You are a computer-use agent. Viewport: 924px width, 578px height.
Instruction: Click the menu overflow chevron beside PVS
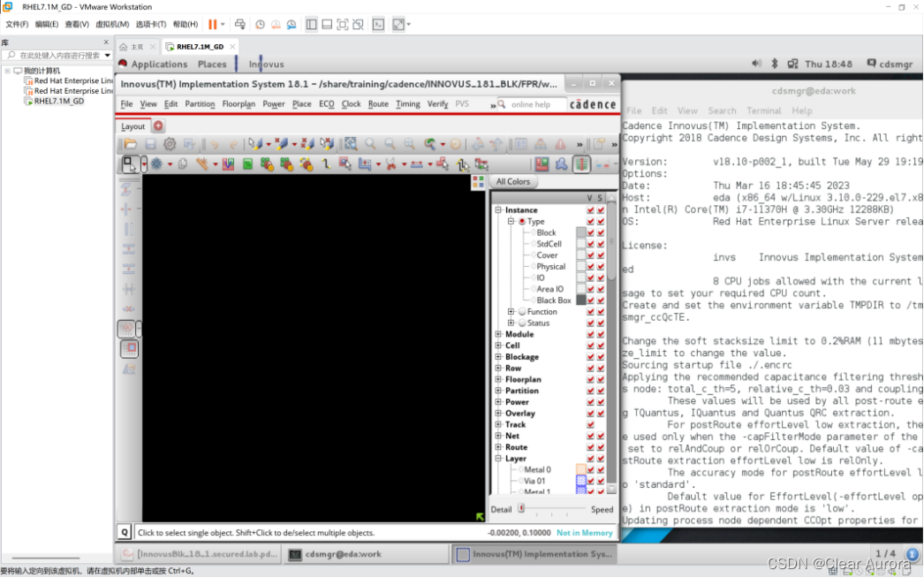(x=493, y=105)
